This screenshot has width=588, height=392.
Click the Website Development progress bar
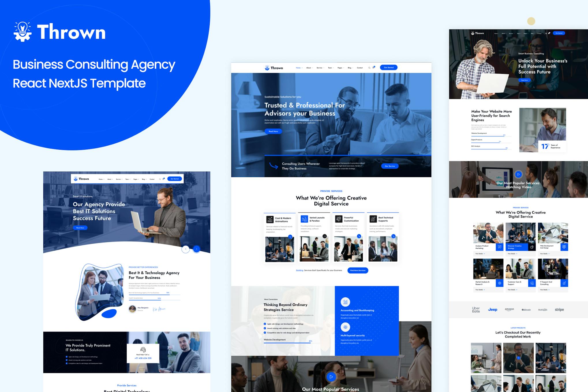287,342
